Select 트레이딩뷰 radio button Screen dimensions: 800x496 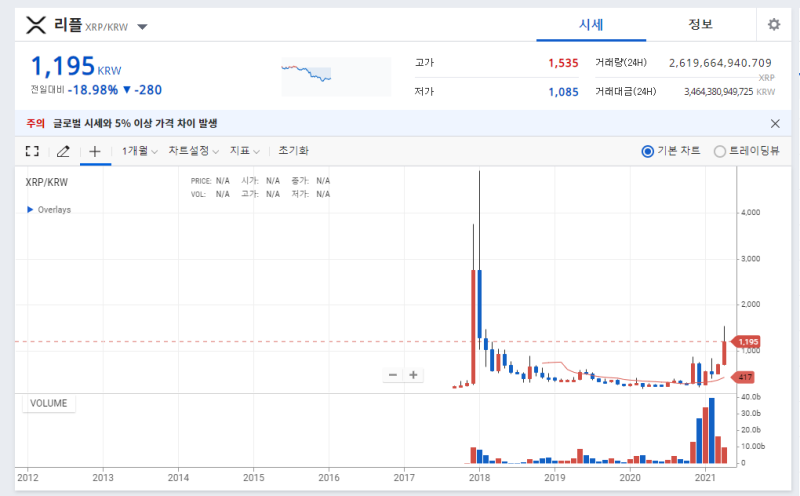pos(719,151)
